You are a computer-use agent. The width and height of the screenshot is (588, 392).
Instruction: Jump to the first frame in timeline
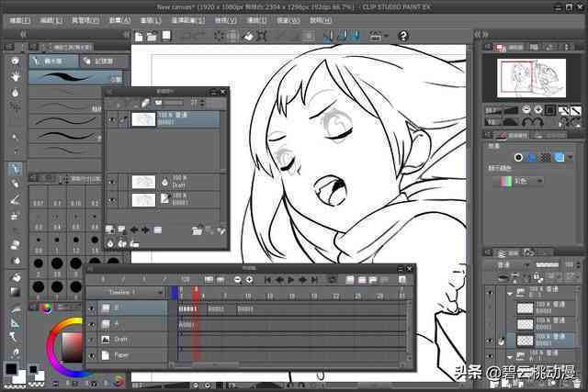(x=267, y=280)
